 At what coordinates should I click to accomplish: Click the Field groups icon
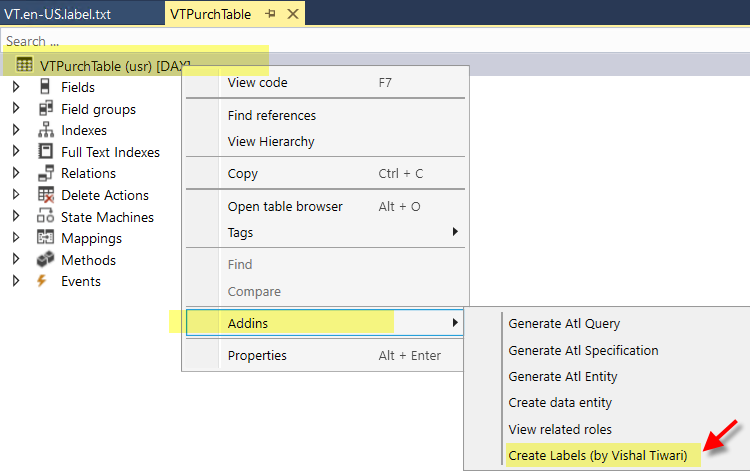[x=46, y=108]
